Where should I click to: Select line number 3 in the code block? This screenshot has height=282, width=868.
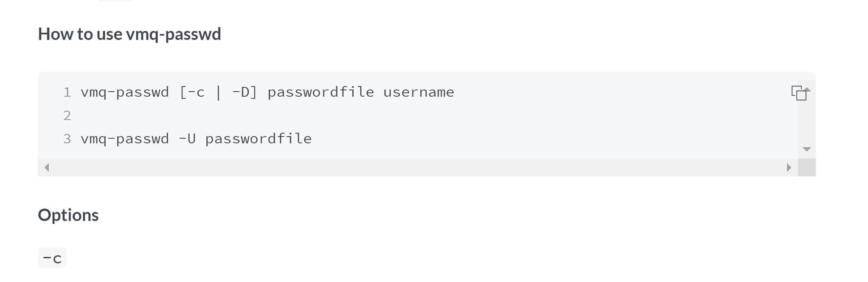click(x=67, y=139)
